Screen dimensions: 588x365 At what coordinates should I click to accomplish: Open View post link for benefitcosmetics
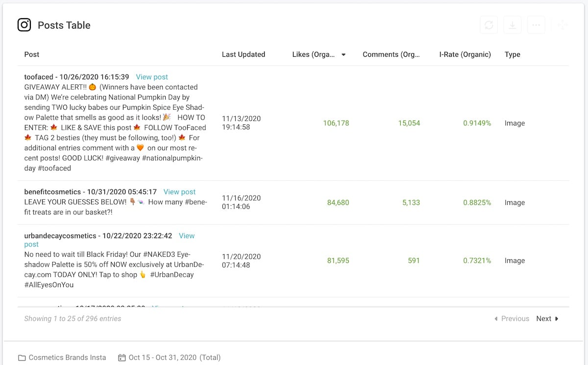pyautogui.click(x=179, y=192)
